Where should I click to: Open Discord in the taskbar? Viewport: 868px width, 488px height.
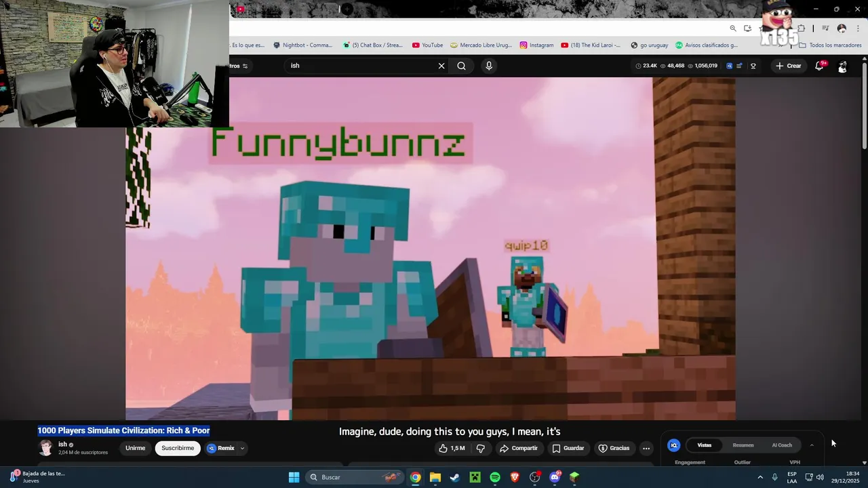pos(555,477)
